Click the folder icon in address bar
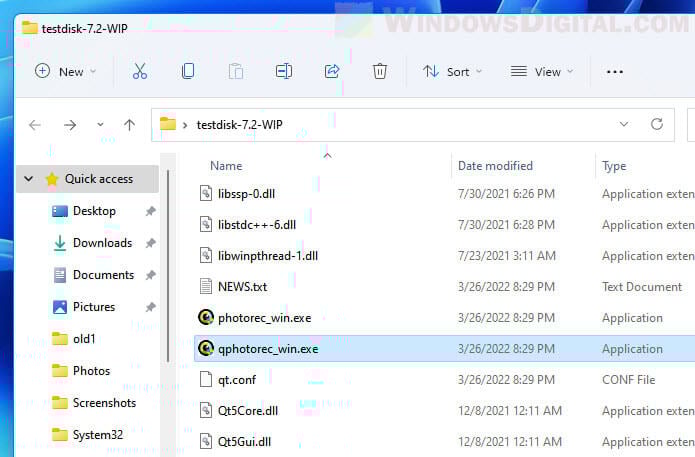The image size is (695, 457). click(x=168, y=123)
